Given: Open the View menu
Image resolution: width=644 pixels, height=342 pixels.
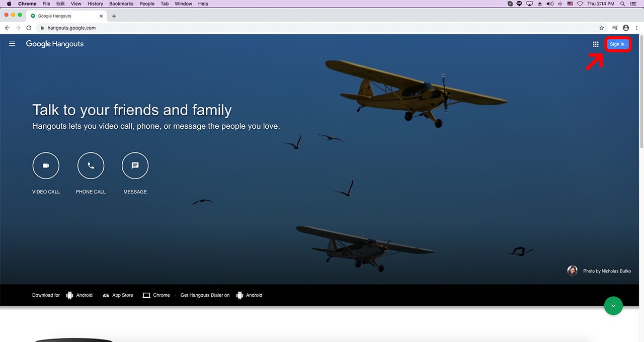Looking at the screenshot, I should pos(76,4).
